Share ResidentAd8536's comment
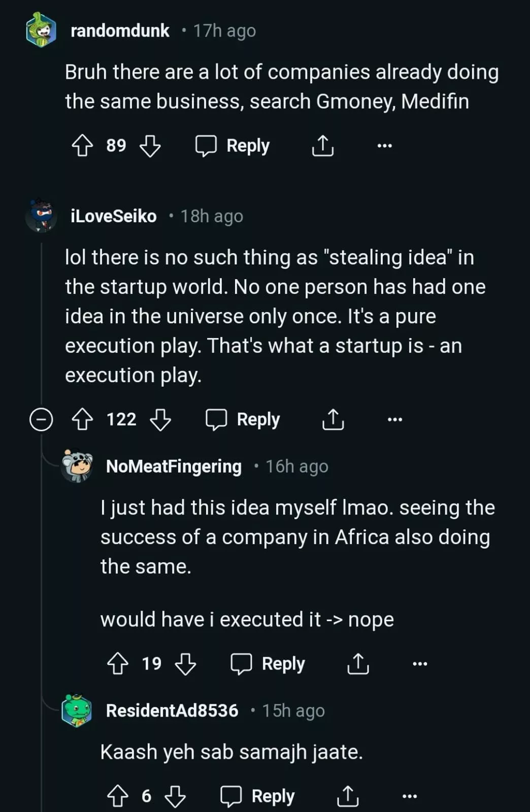This screenshot has height=812, width=530. 348,796
